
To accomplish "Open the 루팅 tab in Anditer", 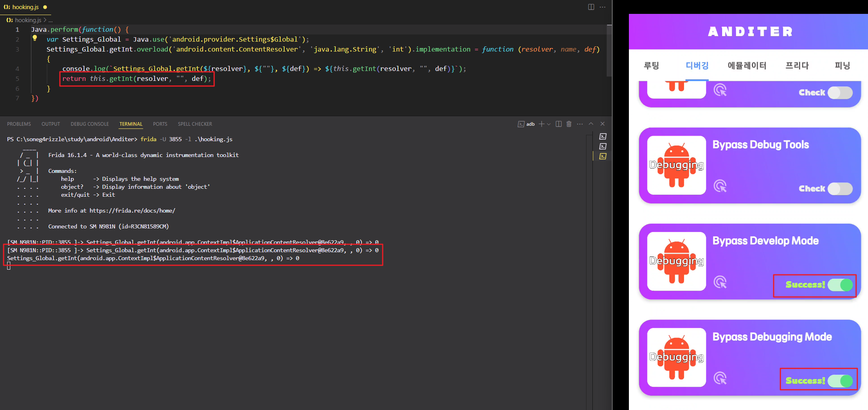I will click(651, 65).
